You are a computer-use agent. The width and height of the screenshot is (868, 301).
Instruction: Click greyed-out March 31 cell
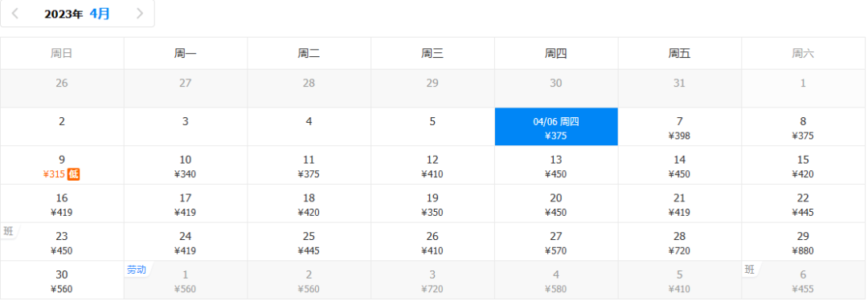pos(679,88)
